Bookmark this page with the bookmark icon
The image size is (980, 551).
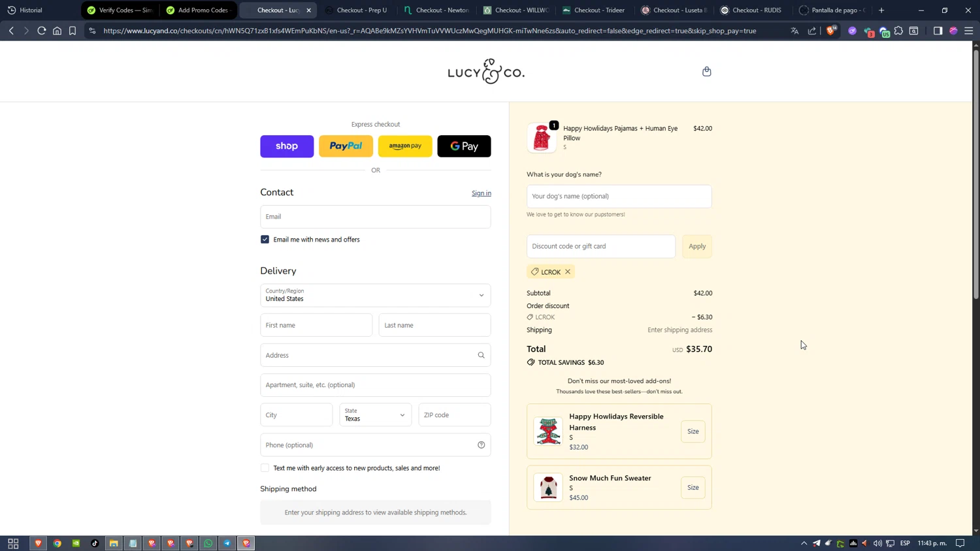[73, 31]
